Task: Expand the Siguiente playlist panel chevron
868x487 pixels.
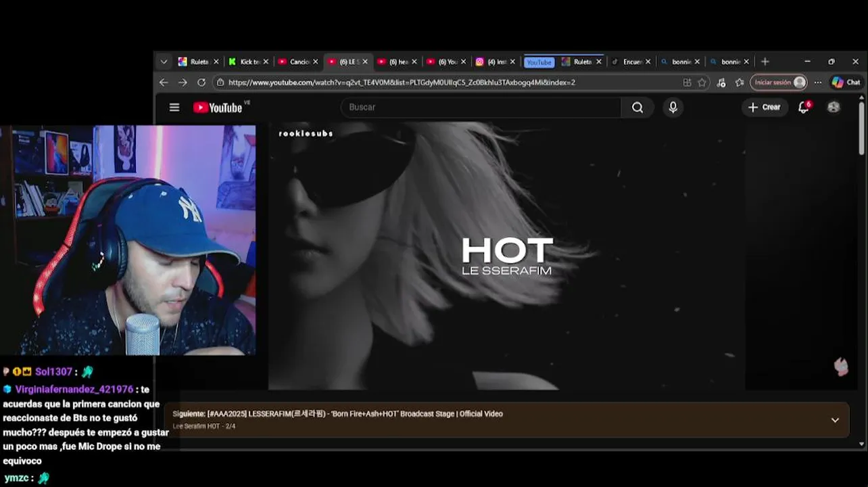Action: [835, 420]
